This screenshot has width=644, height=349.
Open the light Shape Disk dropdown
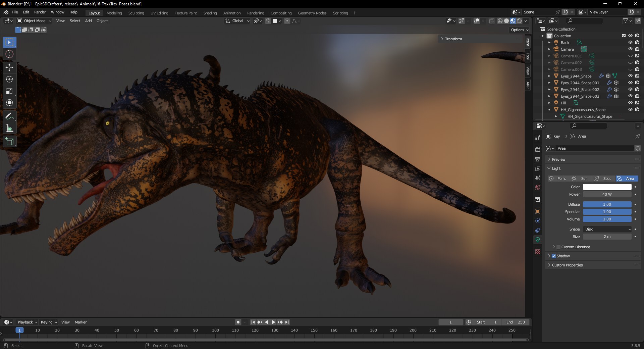click(x=607, y=229)
